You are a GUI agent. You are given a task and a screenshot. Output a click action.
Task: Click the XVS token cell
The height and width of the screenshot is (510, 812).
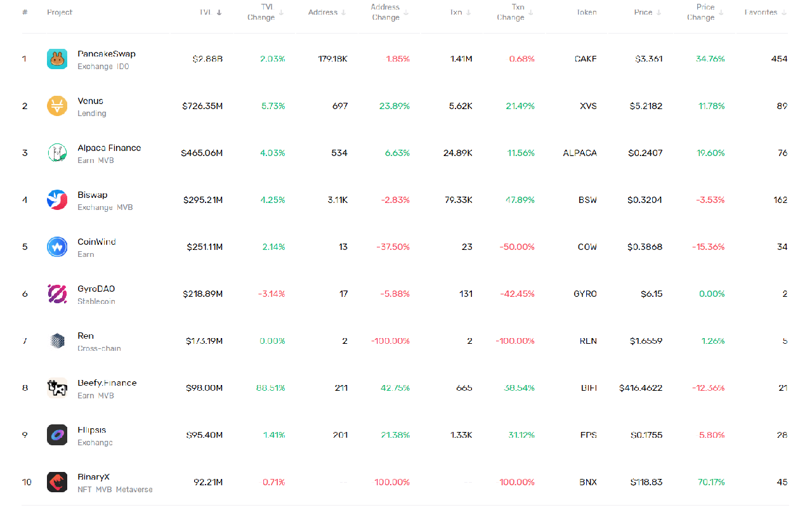pos(588,106)
